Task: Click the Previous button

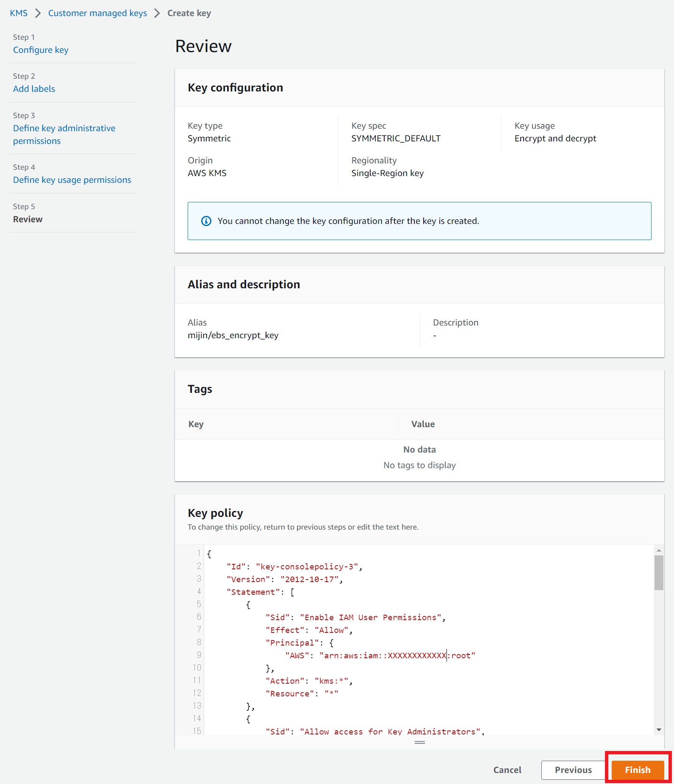Action: click(x=573, y=770)
